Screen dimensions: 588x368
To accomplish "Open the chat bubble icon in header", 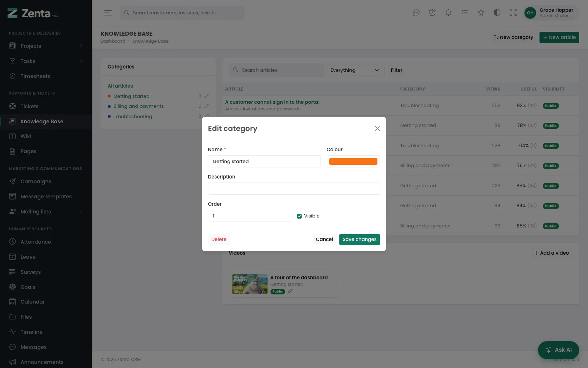I will coord(416,13).
